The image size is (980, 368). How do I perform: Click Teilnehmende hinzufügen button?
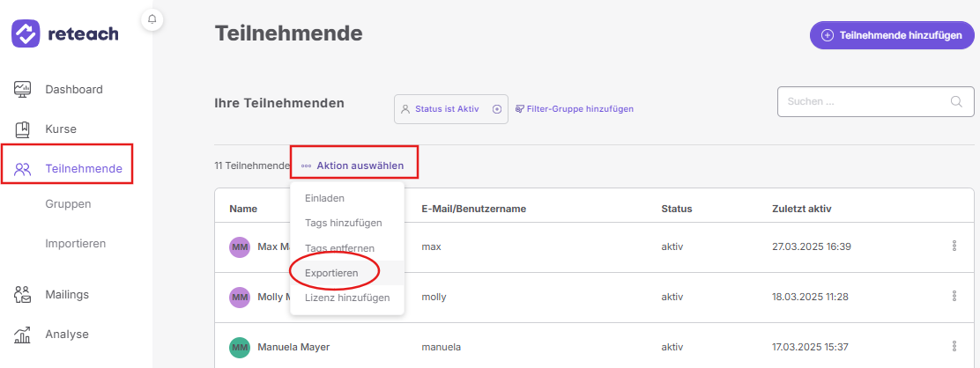pos(892,35)
